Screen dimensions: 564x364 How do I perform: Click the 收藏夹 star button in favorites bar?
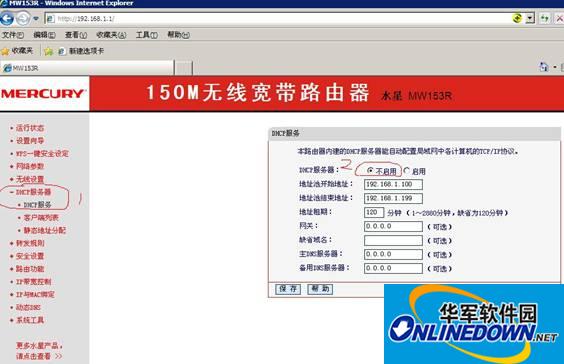(17, 51)
